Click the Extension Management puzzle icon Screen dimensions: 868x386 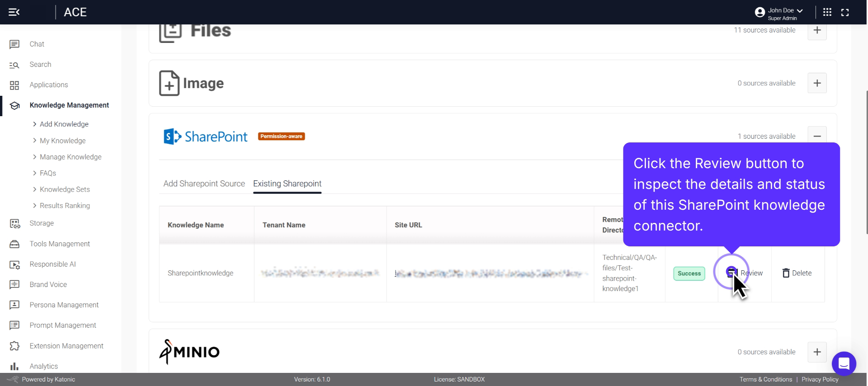pos(14,346)
